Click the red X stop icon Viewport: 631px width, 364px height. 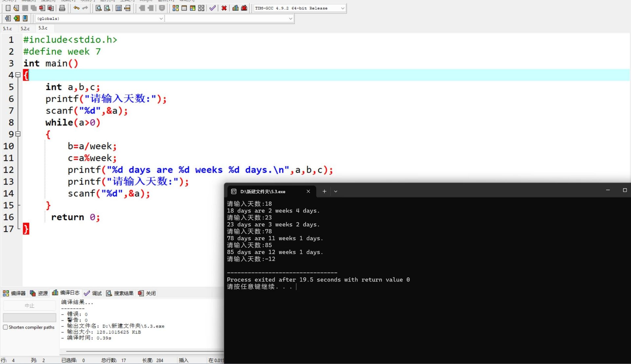pos(224,8)
